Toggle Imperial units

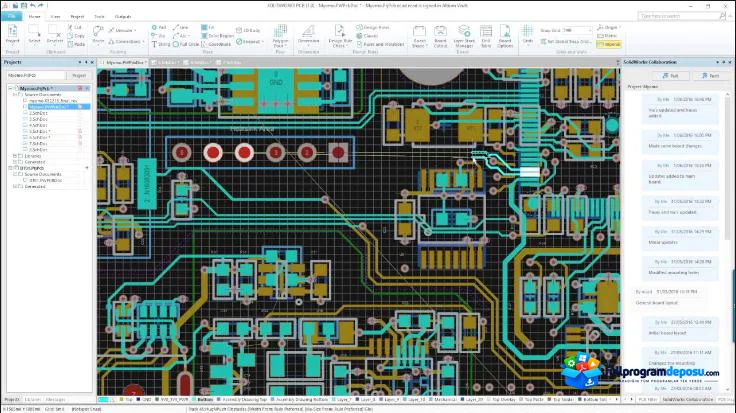click(x=609, y=44)
